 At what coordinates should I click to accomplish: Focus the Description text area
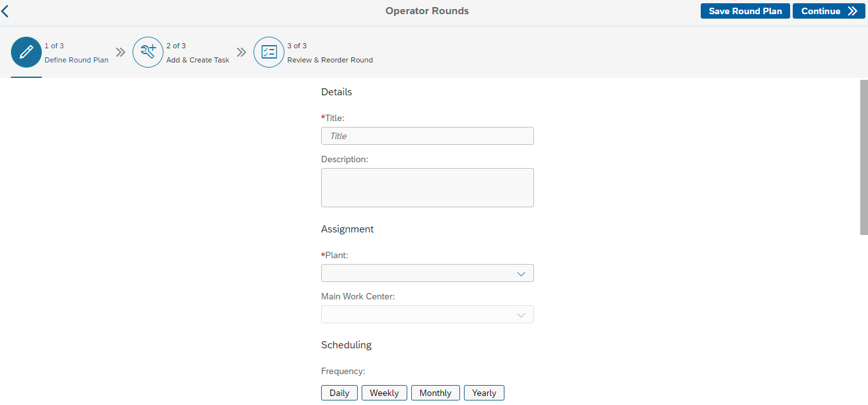coord(427,187)
